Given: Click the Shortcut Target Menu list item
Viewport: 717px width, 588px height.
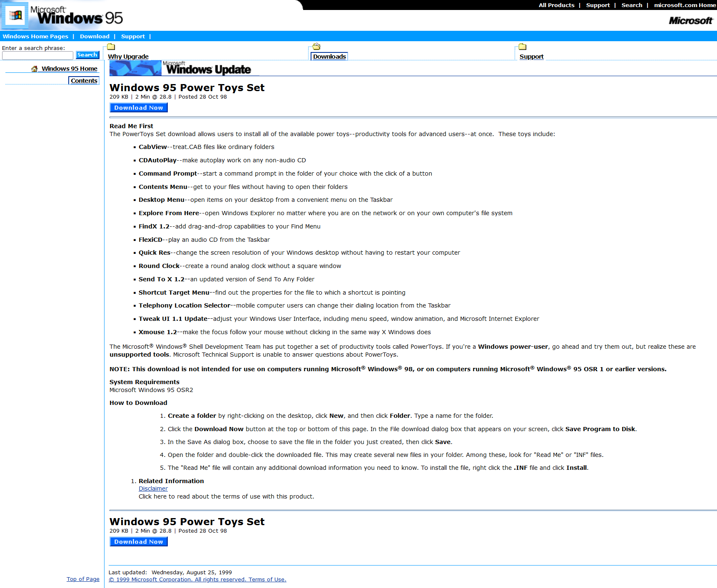Looking at the screenshot, I should pos(272,293).
